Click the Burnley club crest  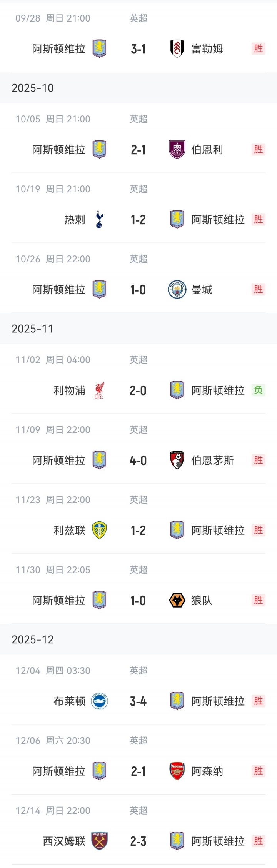coord(177,150)
